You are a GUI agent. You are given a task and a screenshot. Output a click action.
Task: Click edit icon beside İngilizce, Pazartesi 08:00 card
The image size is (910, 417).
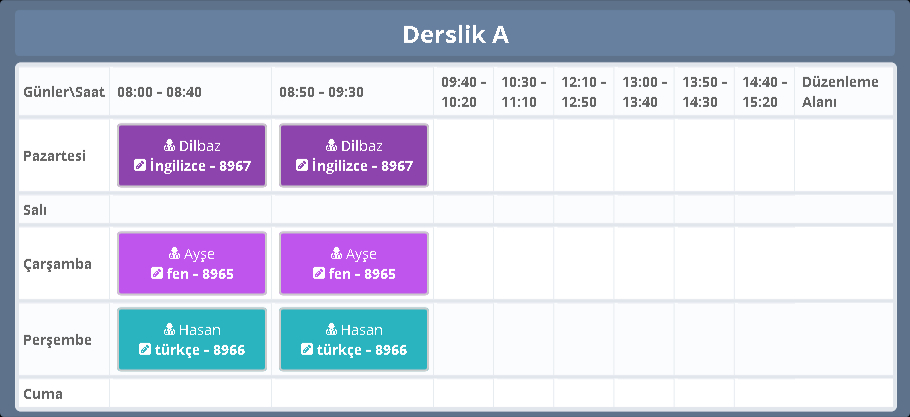(140, 166)
